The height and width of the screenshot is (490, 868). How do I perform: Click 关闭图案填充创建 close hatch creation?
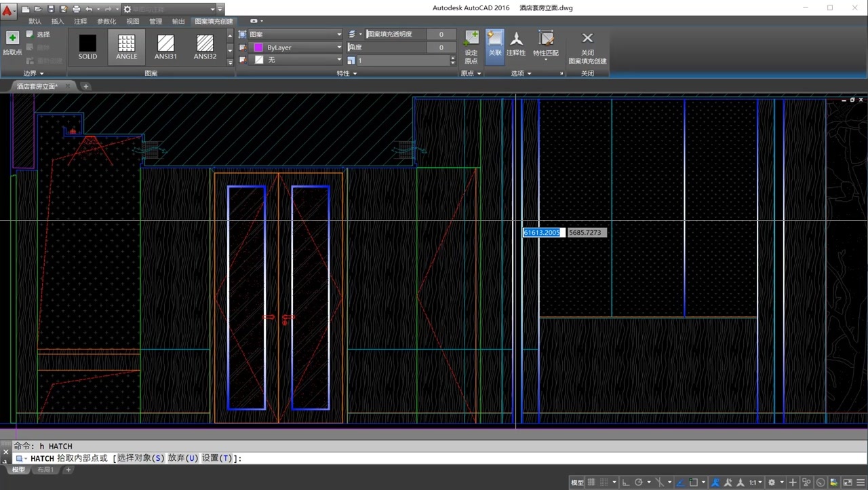pyautogui.click(x=587, y=48)
